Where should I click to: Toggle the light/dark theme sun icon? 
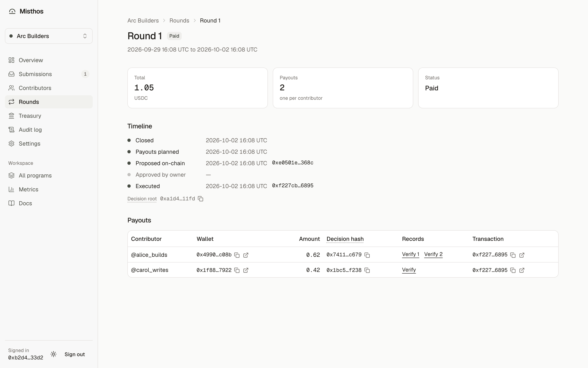[x=53, y=354]
